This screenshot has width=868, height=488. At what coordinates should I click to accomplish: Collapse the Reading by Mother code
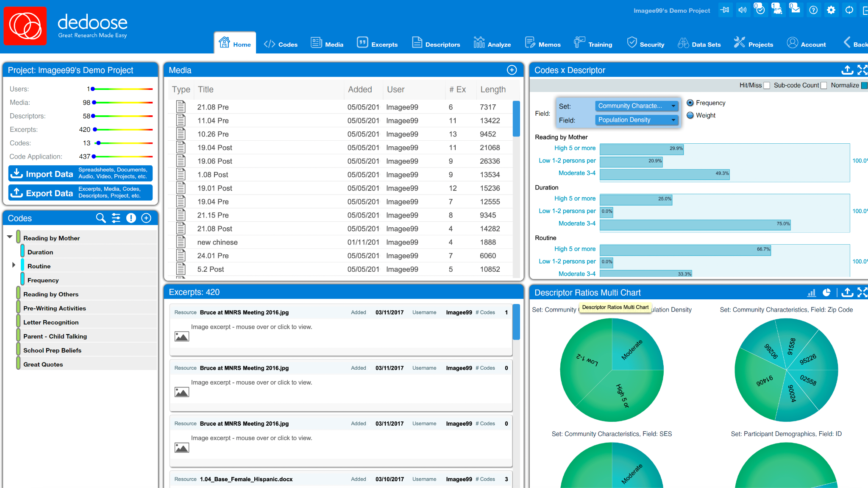(x=10, y=237)
